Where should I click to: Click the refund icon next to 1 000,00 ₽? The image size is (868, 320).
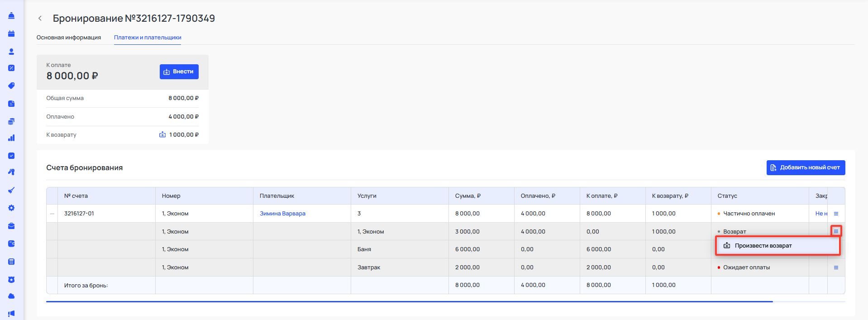pos(162,135)
